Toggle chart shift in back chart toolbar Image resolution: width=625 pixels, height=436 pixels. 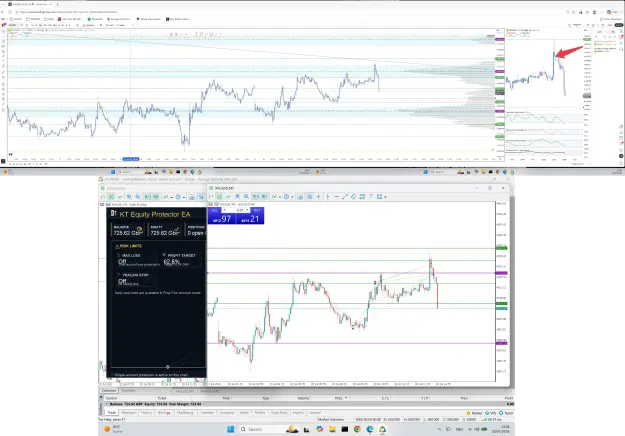tap(156, 197)
